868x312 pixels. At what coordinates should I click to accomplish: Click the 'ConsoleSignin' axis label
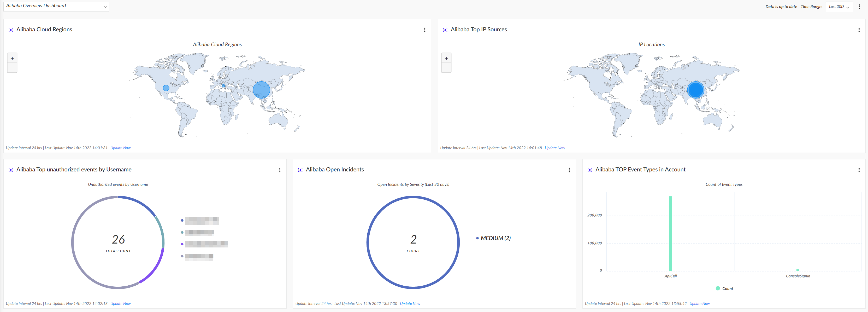798,276
